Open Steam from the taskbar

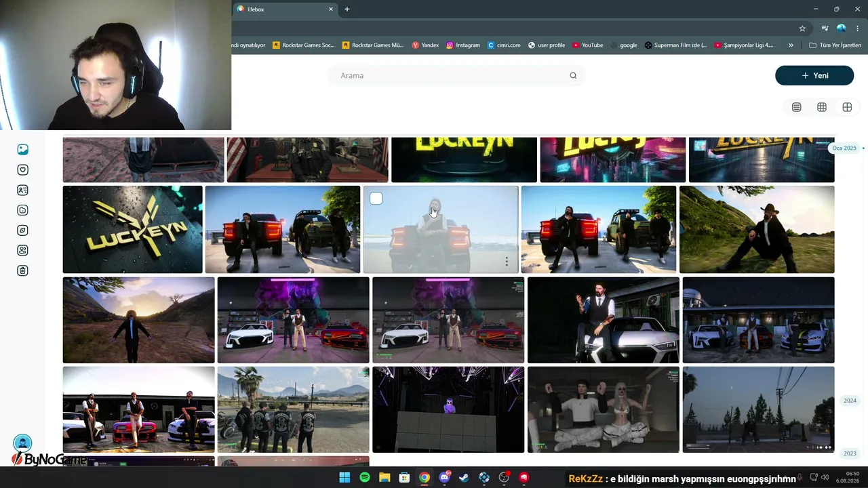click(464, 477)
